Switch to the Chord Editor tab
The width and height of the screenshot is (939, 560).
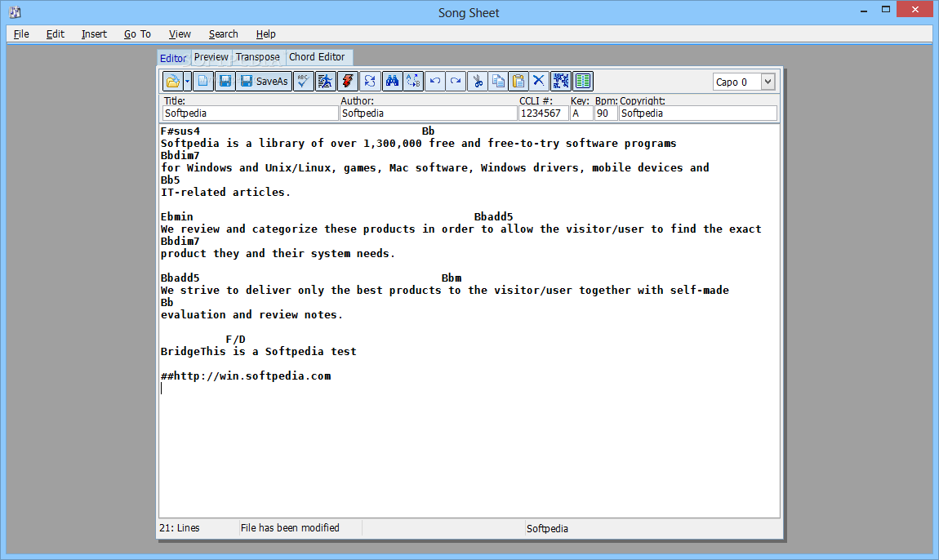click(x=317, y=57)
